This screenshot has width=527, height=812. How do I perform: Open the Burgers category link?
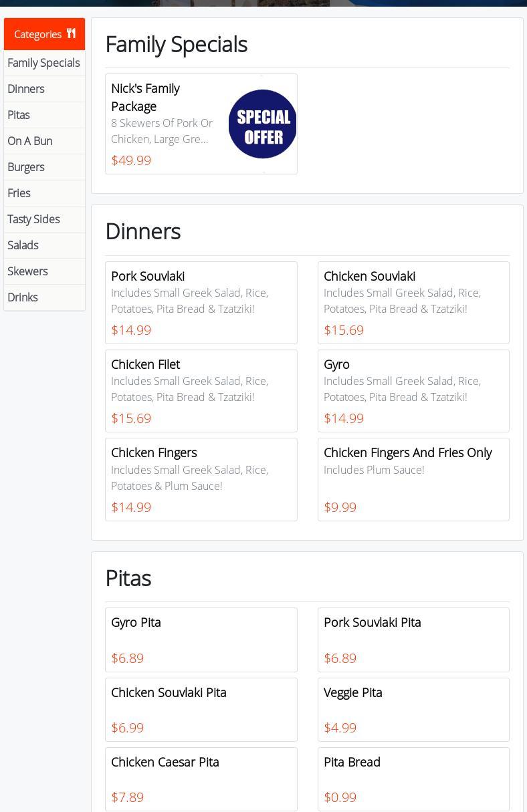point(26,167)
